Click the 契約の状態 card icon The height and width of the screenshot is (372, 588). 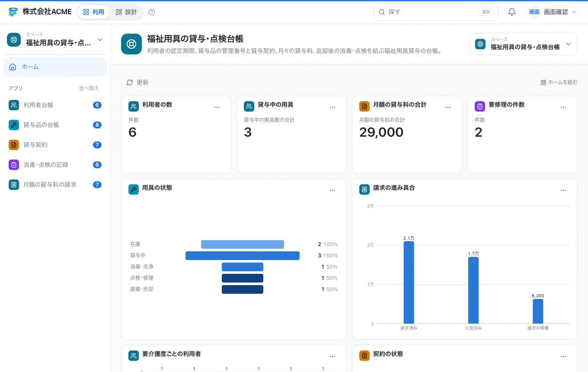364,355
